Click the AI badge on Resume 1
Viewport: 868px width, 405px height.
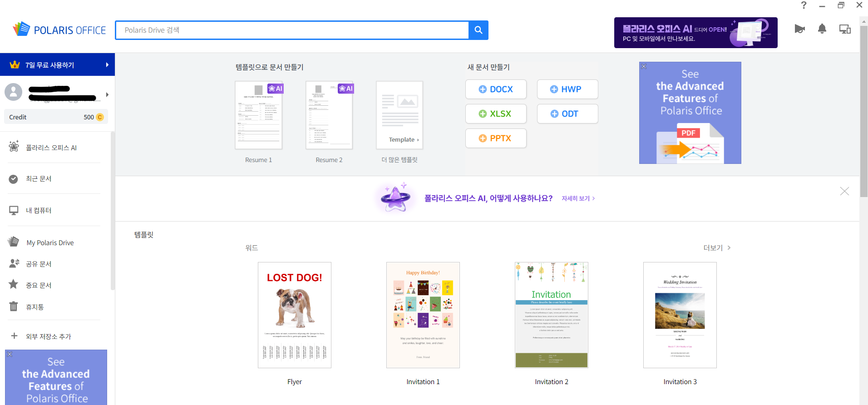[276, 89]
